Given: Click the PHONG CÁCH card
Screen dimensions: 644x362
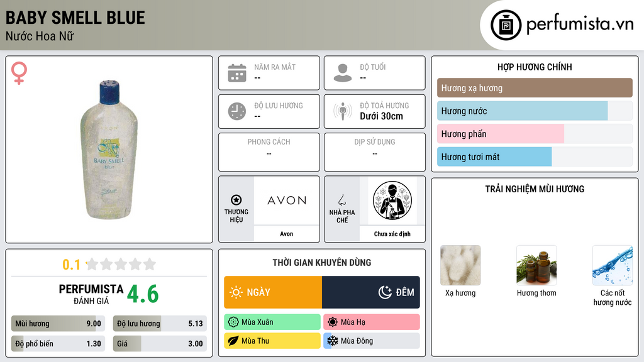Looking at the screenshot, I should coord(269,152).
